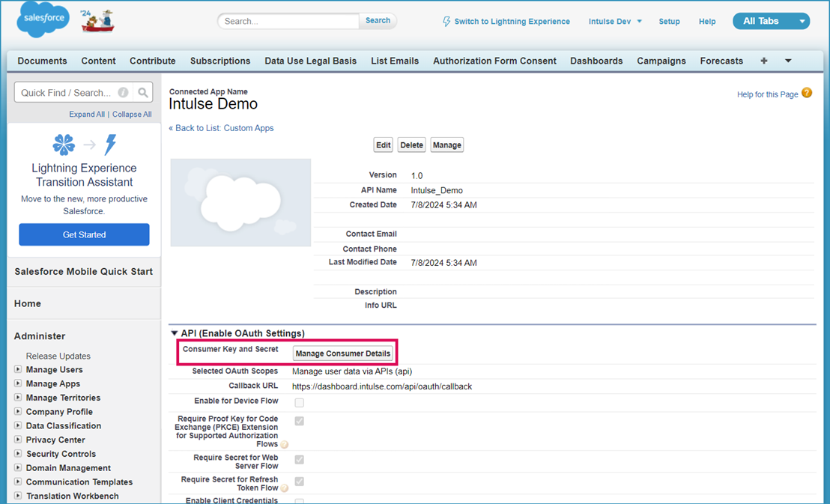Click the Help for this Page question icon

point(807,93)
